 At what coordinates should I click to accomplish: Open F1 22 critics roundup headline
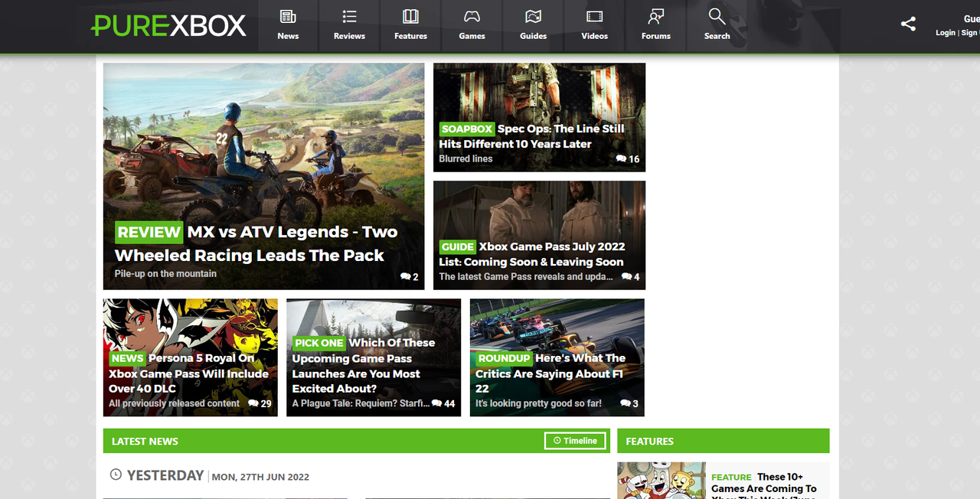(550, 373)
